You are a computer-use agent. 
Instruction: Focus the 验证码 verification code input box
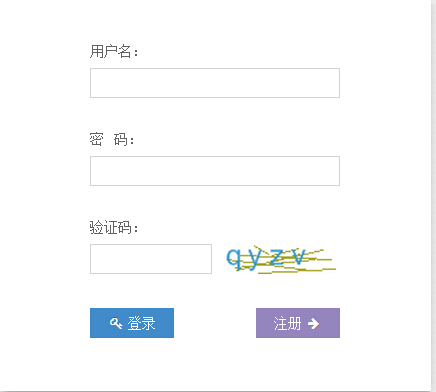(151, 259)
